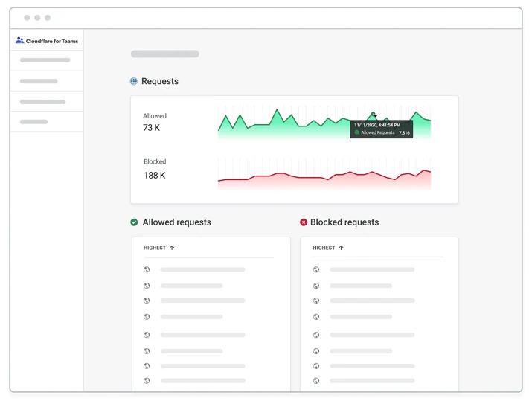Click first row globe icon in Blocked requests list
The height and width of the screenshot is (401, 532).
316,269
